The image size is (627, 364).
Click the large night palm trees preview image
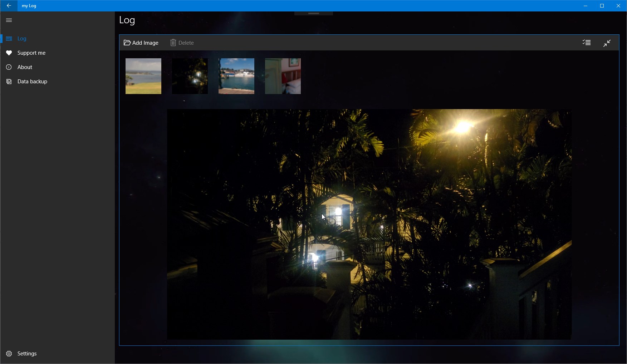pyautogui.click(x=369, y=224)
